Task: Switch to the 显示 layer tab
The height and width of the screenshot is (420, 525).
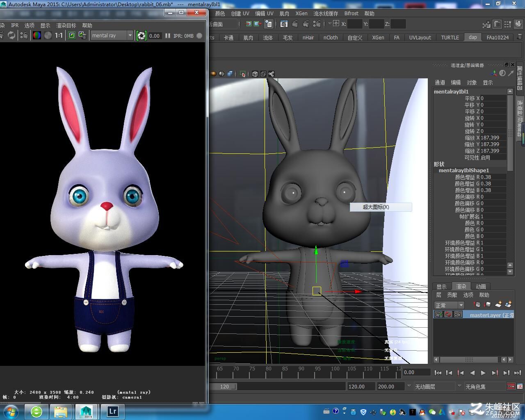Action: coord(441,286)
